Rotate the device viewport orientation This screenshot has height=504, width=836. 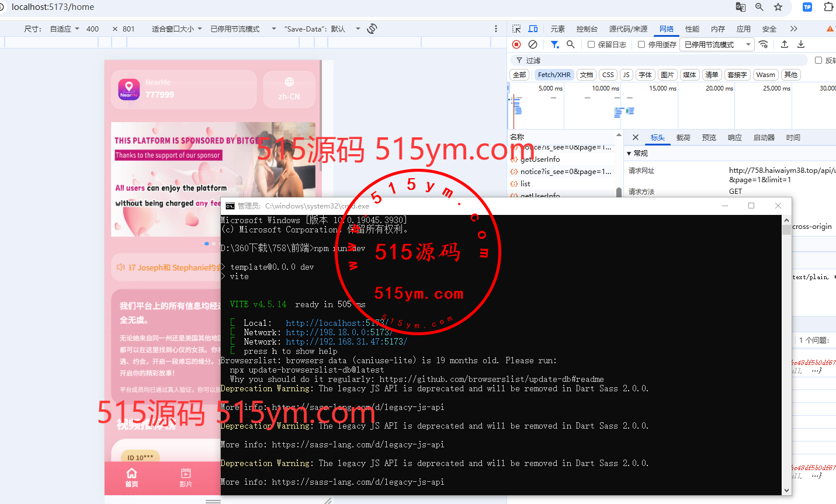coord(372,29)
